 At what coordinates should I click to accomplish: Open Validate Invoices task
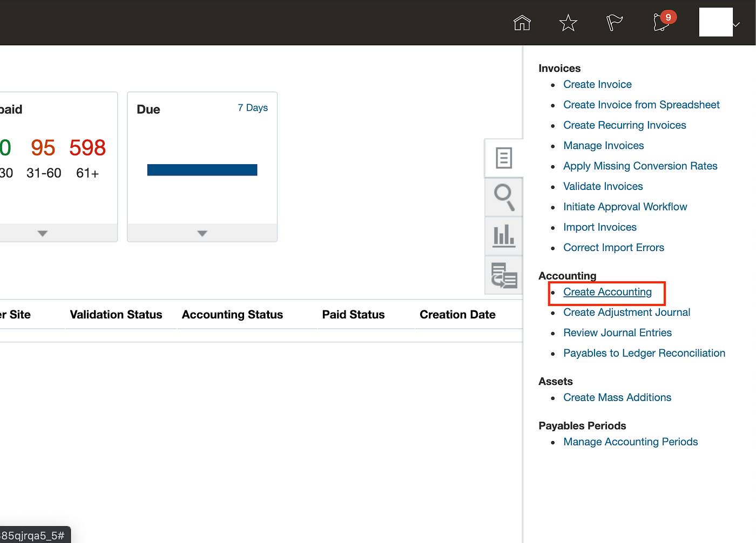[x=603, y=187]
